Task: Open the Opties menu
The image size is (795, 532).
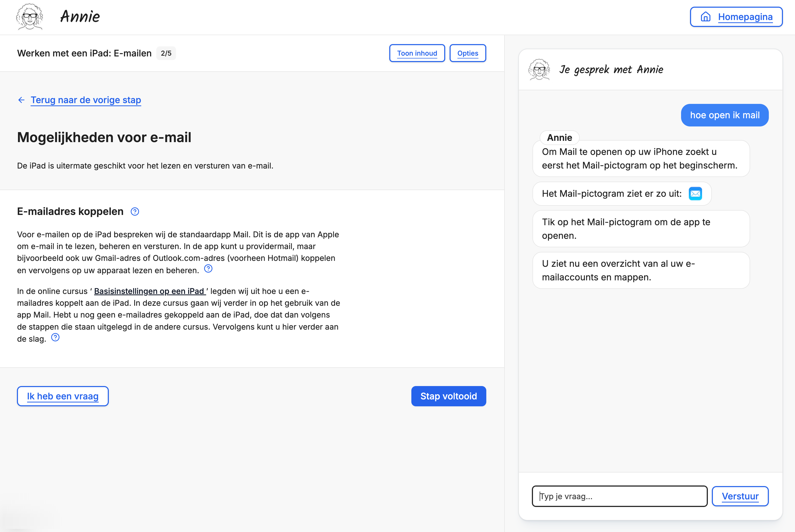Action: tap(468, 53)
